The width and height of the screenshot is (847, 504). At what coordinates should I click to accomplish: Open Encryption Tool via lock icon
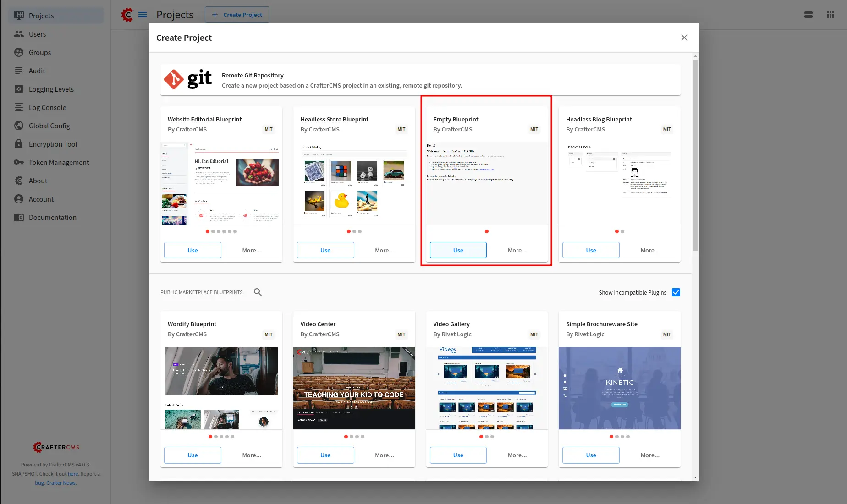click(x=19, y=144)
